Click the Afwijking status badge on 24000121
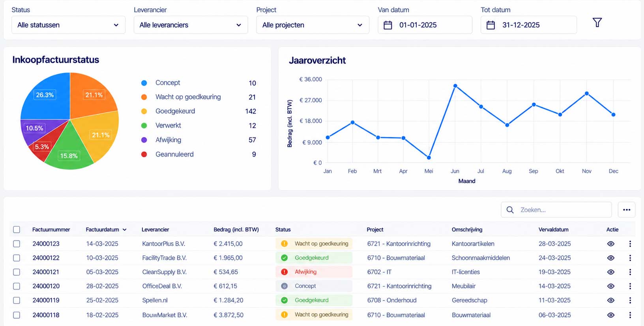This screenshot has height=326, width=644. tap(314, 272)
